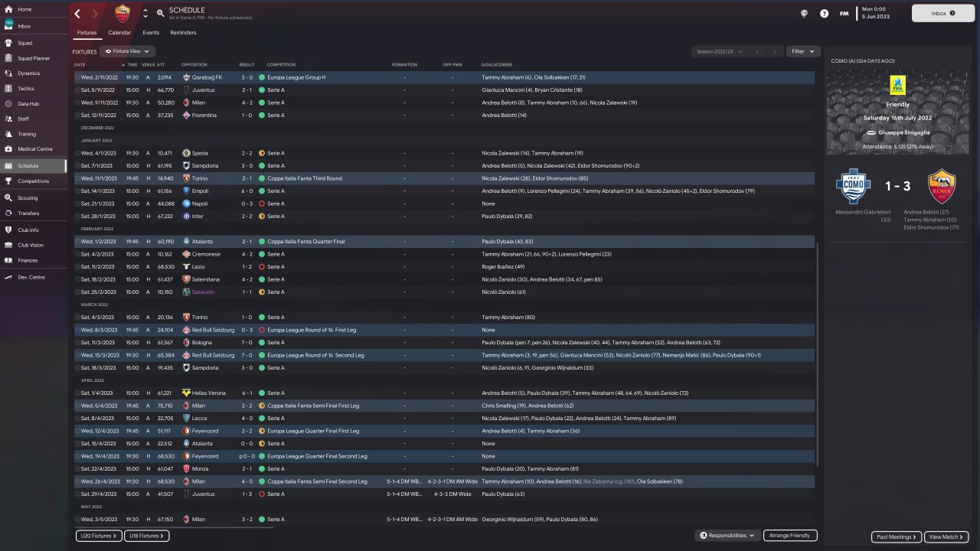This screenshot has height=551, width=980.
Task: Sort by the Competition column header
Action: click(281, 64)
